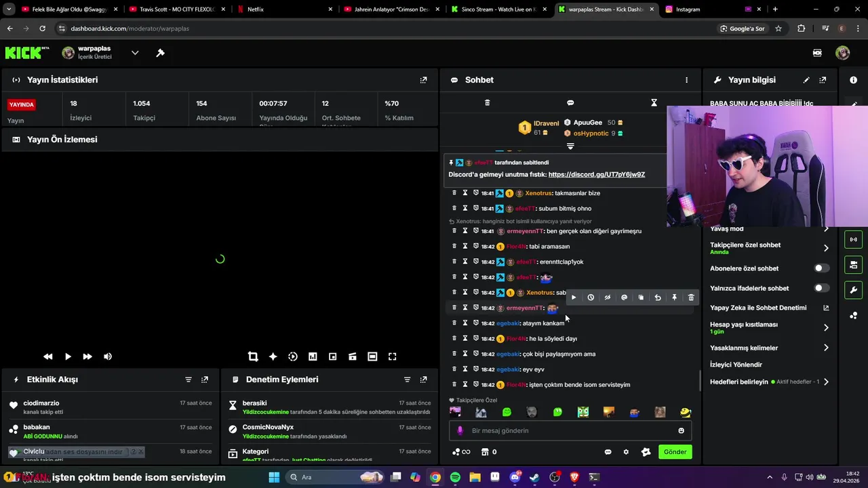Image resolution: width=868 pixels, height=488 pixels.
Task: Click the message input field 'Bir mesaj gönderin'
Action: [x=570, y=430]
